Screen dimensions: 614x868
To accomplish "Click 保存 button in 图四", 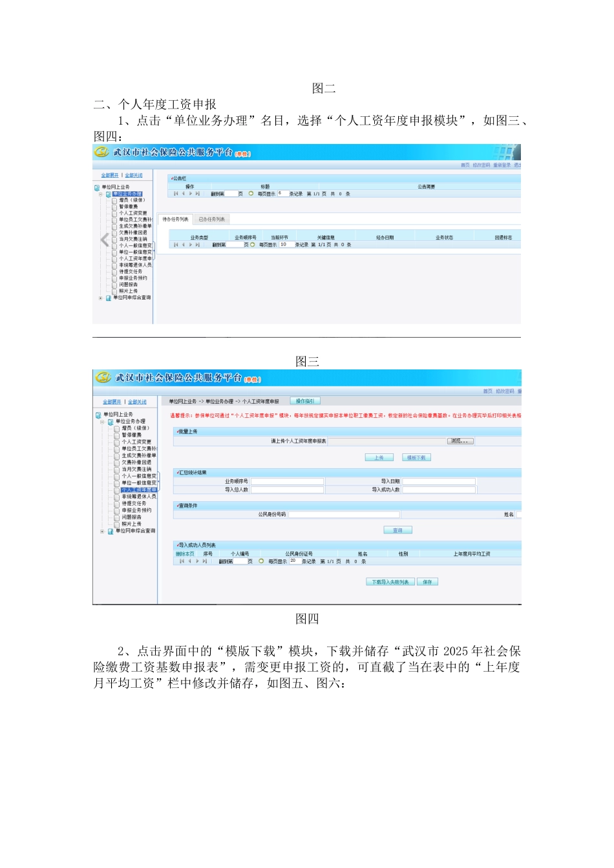I will pyautogui.click(x=427, y=582).
